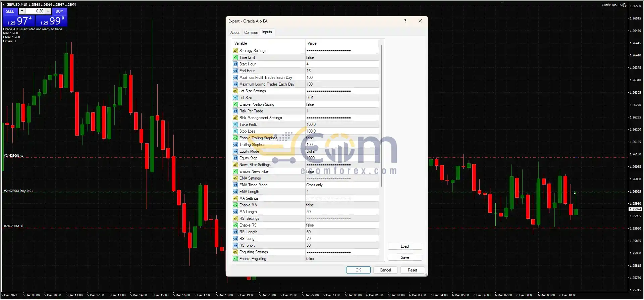
Task: Increase lot volume with the up arrow
Action: tap(48, 11)
